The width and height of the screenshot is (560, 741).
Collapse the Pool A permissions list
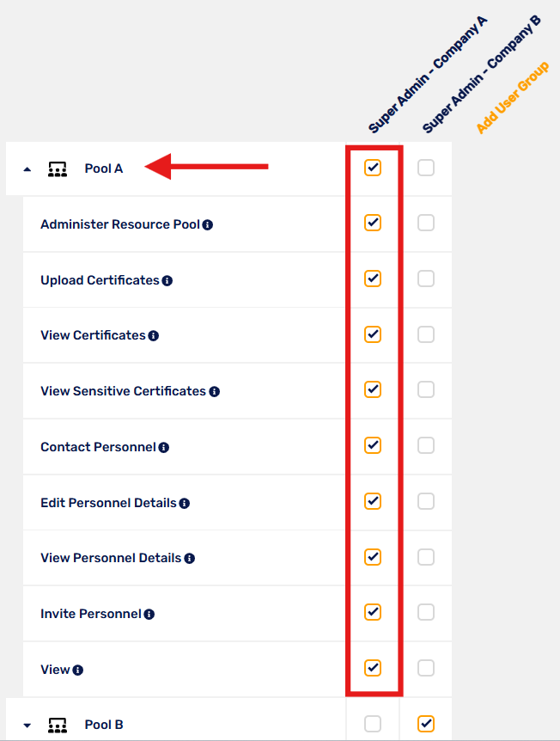27,169
